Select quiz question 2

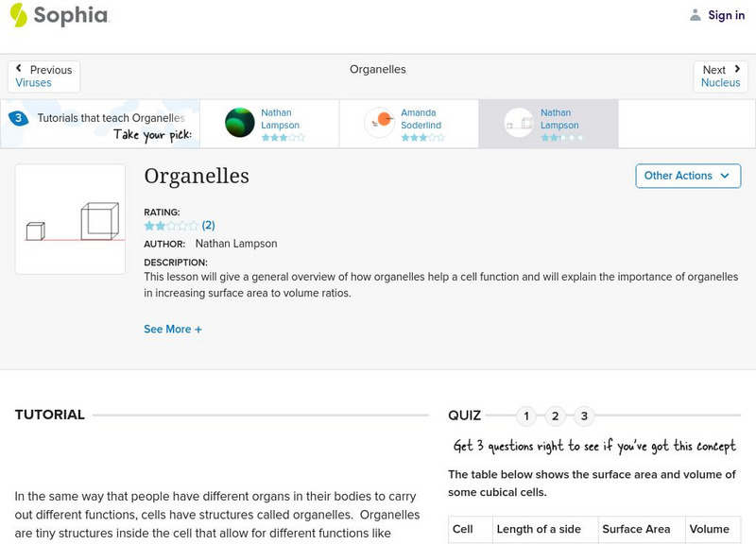[x=556, y=416]
